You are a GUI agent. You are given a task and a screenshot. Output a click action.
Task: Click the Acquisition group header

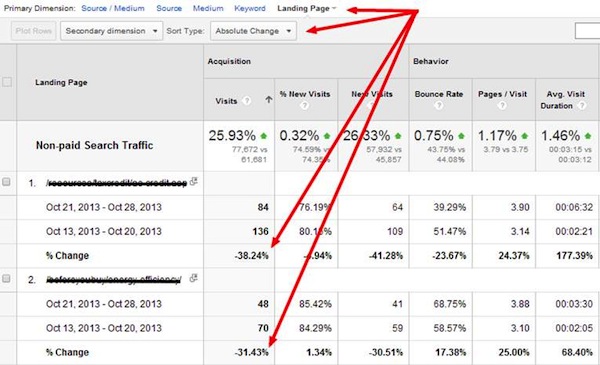coord(229,61)
